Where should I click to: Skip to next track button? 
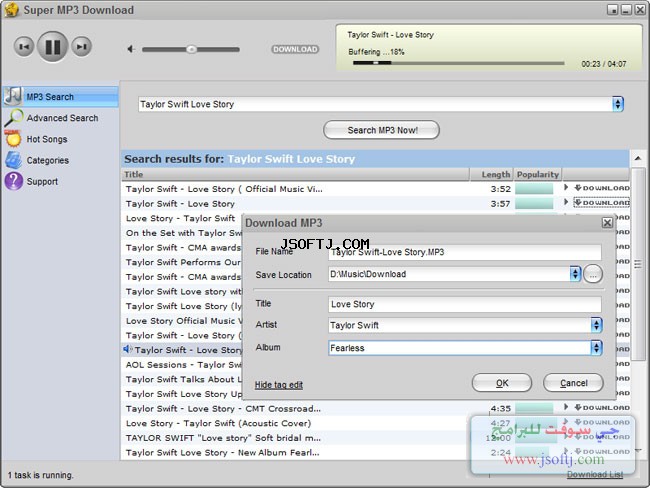(81, 46)
